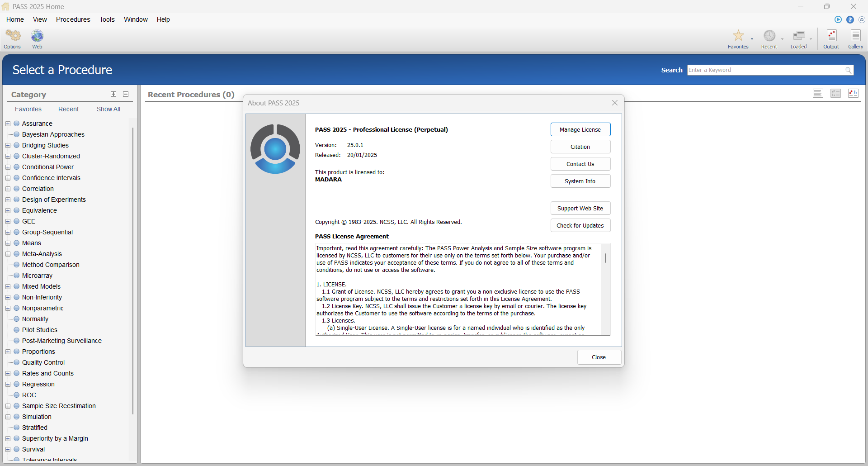Click the Support Web Site button
The image size is (868, 466).
pos(580,208)
